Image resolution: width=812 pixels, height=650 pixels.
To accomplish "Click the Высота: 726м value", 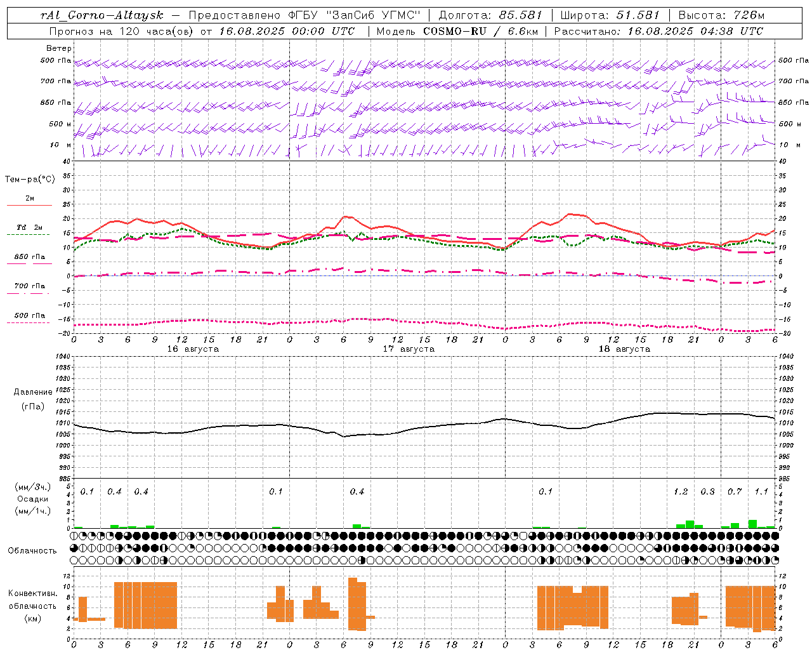I will click(x=721, y=15).
